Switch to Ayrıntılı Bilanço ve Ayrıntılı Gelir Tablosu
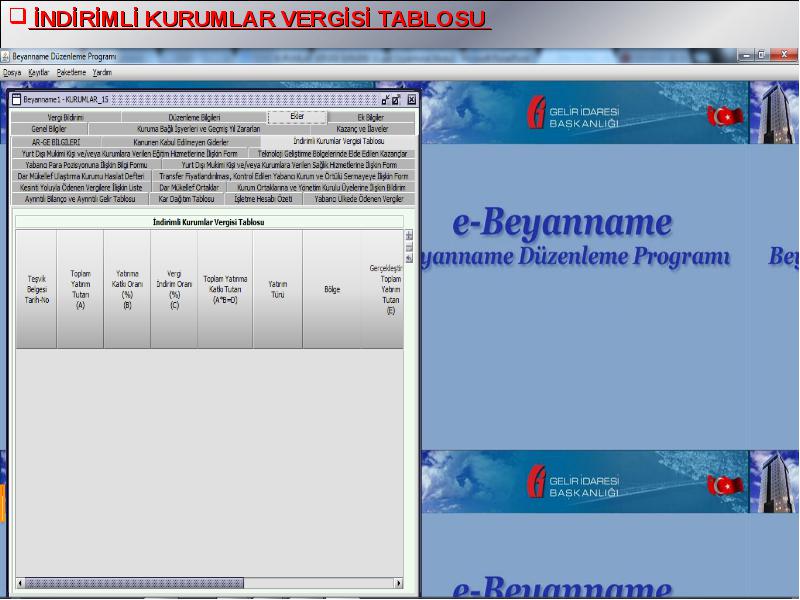Screen dimensions: 800x600 [x=80, y=199]
